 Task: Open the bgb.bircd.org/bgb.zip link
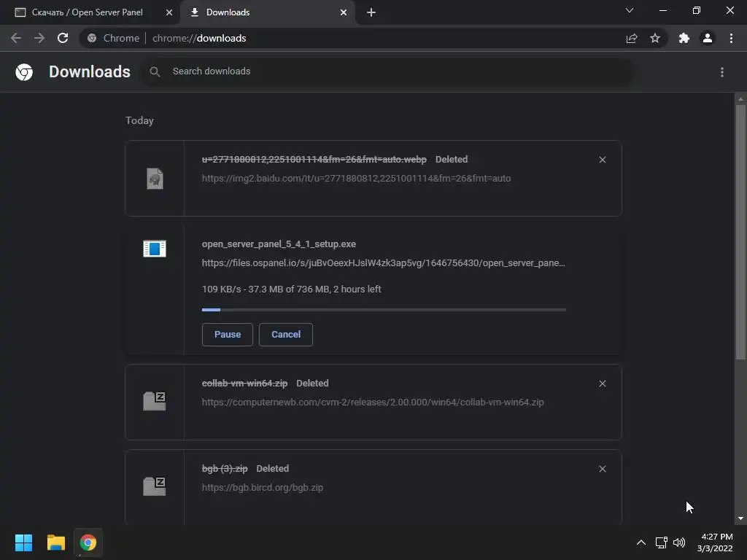coord(263,488)
